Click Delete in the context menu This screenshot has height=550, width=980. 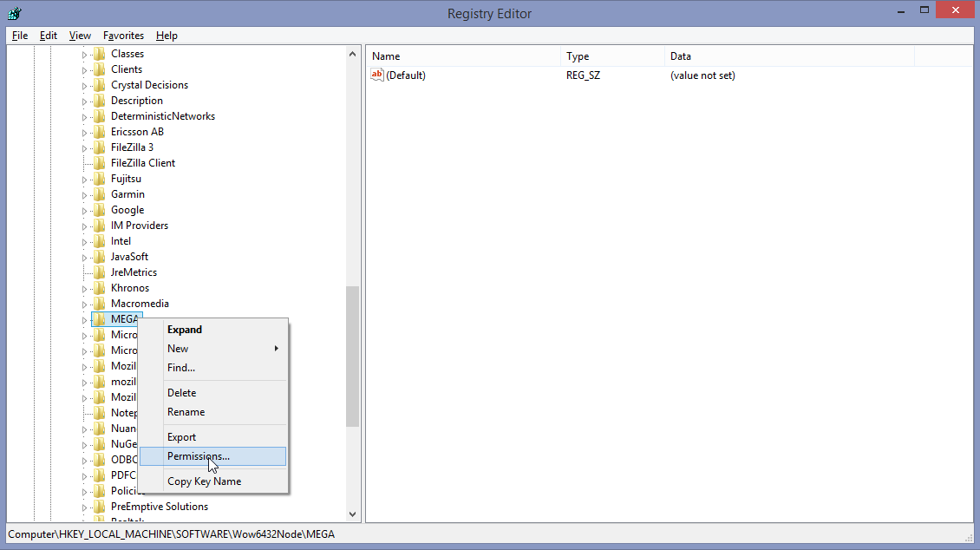click(181, 393)
